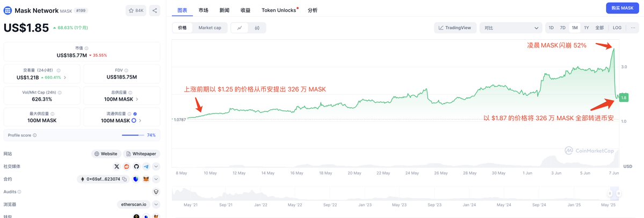Set chart range to 1Y
644x218 pixels.
pos(587,28)
